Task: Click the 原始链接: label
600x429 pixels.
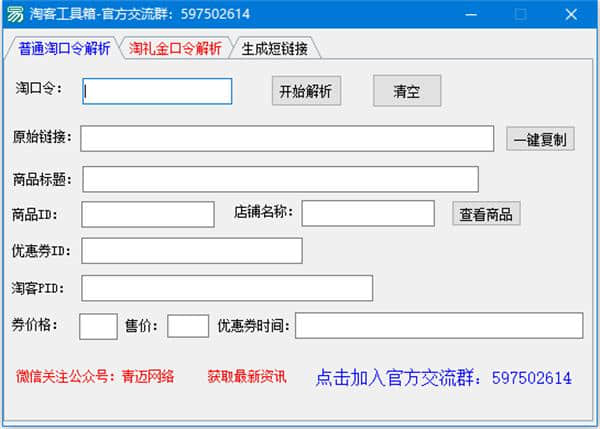Action: pyautogui.click(x=42, y=137)
